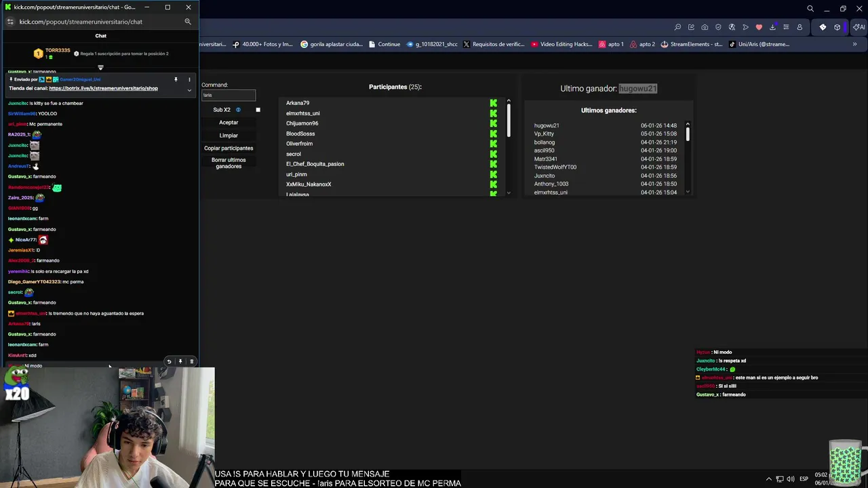This screenshot has width=868, height=488.
Task: Click the AI button in browser toolbar
Action: pyautogui.click(x=859, y=27)
